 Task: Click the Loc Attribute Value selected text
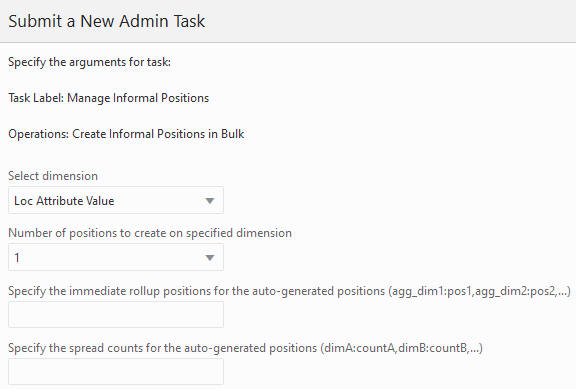[64, 201]
